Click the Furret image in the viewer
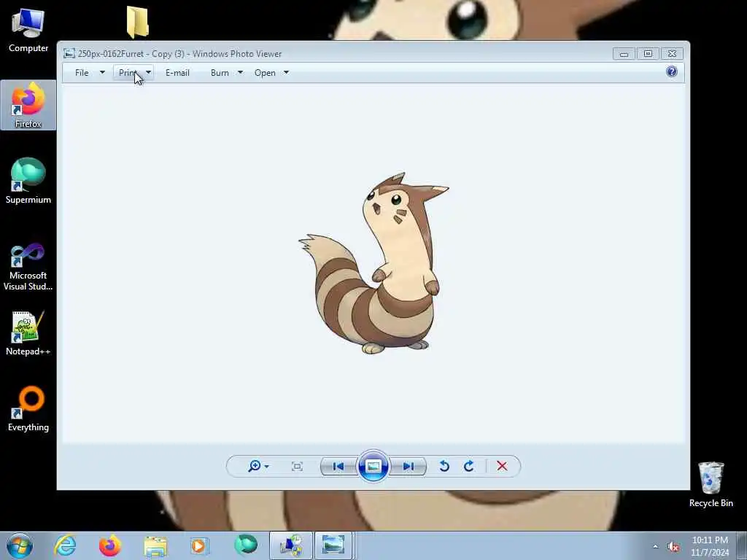This screenshot has width=747, height=560. [374, 263]
